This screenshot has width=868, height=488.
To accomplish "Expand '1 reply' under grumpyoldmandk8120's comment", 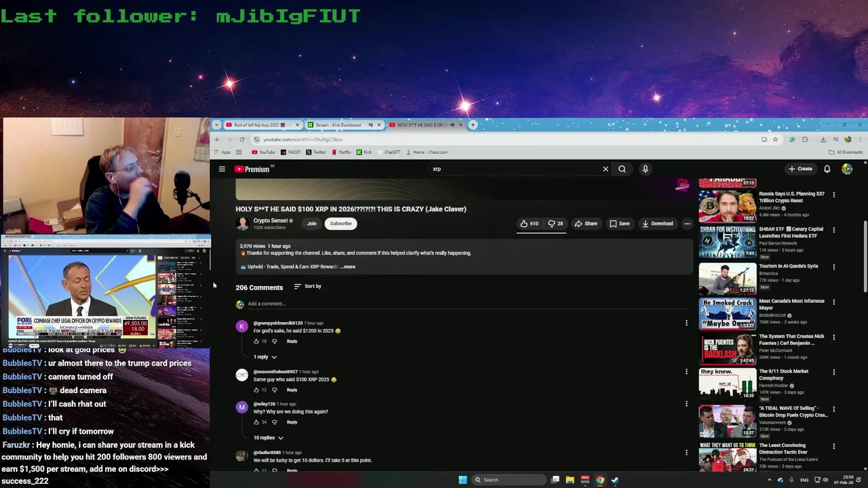I will point(265,357).
